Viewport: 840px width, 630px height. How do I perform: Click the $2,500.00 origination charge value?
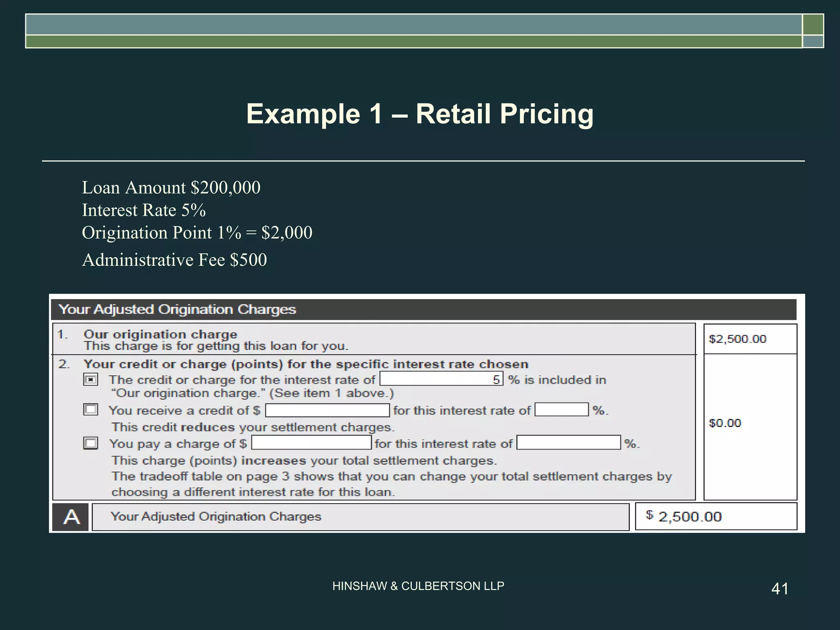point(737,339)
